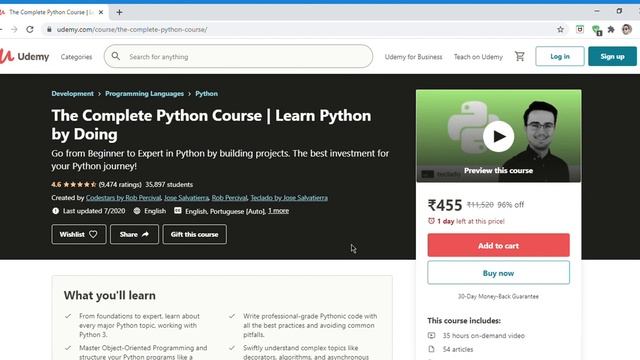Click the closed captions icon
The height and width of the screenshot is (360, 640).
[178, 211]
